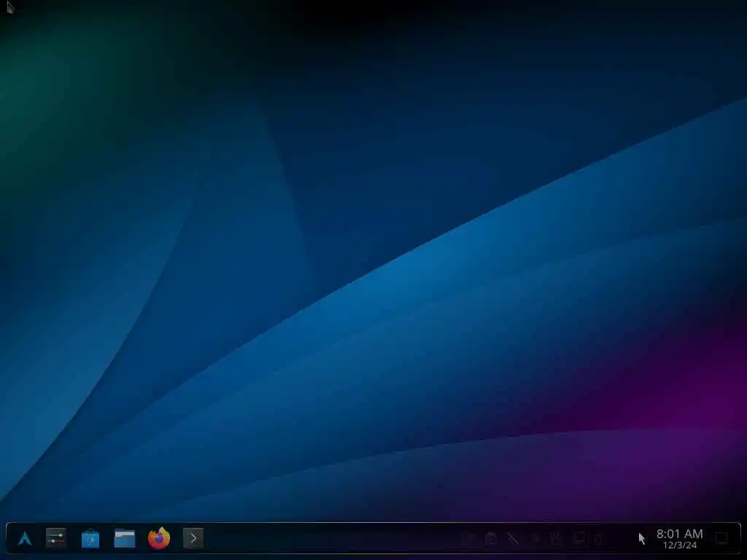The height and width of the screenshot is (560, 747).
Task: Launch System Settings from the taskbar
Action: pyautogui.click(x=55, y=538)
